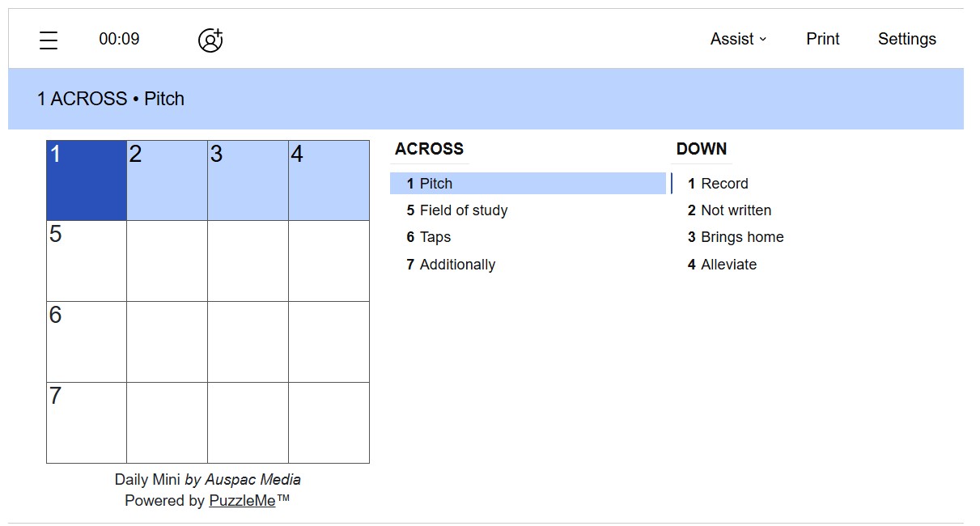Pick the Not written clue
Viewport: 980px width, 526px height.
tap(736, 210)
